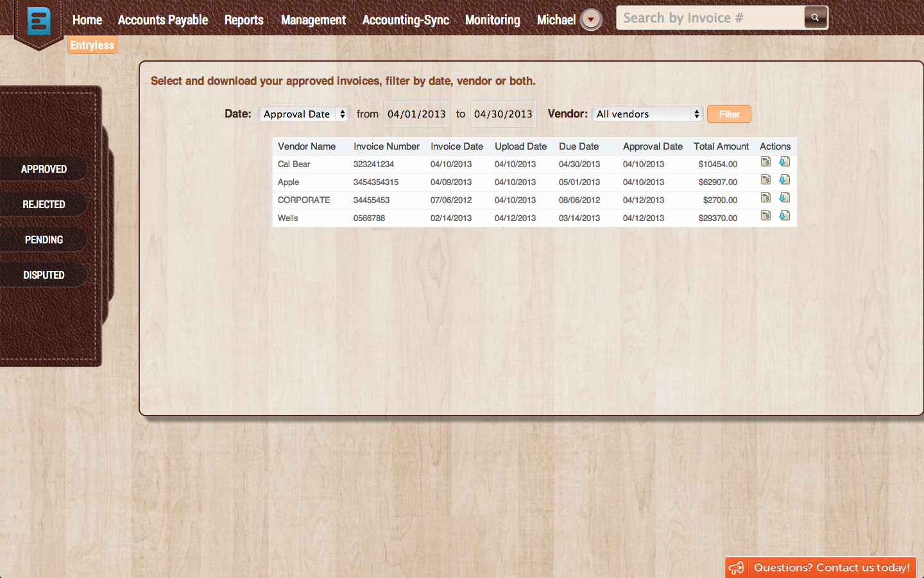Click the Search by Invoice # field

tap(710, 18)
